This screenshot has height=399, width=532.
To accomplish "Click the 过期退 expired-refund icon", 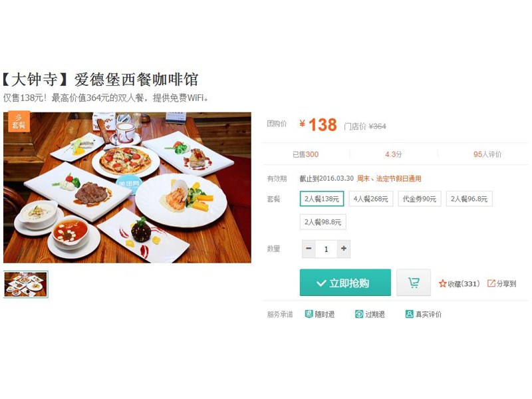I will [x=359, y=314].
